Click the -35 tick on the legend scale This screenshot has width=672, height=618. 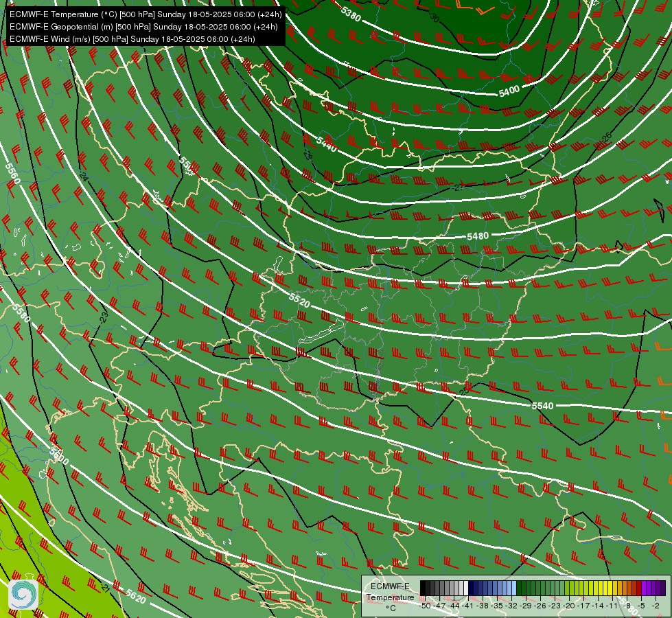[497, 606]
